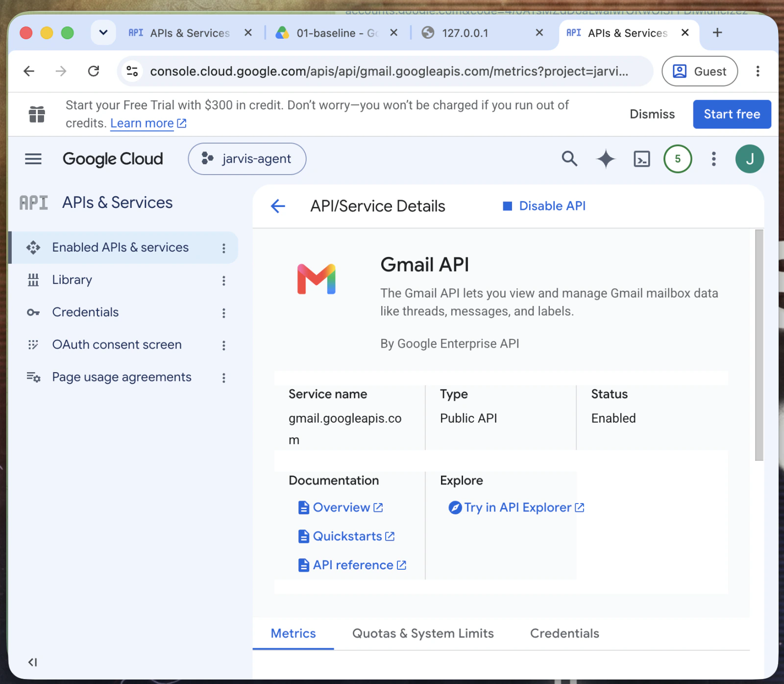Switch to the Quotas & System Limits tab
The width and height of the screenshot is (784, 684).
(x=423, y=633)
